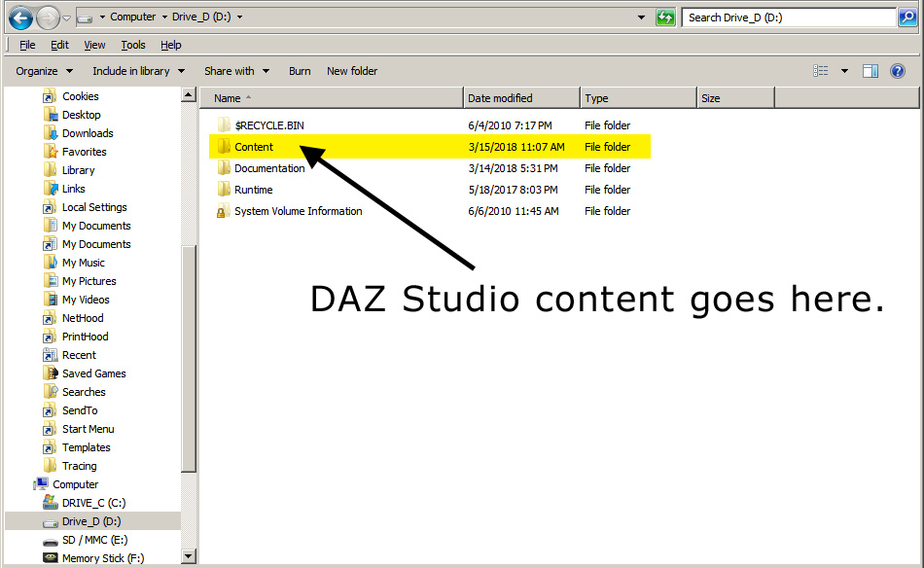This screenshot has width=924, height=568.
Task: Sort by the Name column header
Action: pos(332,98)
